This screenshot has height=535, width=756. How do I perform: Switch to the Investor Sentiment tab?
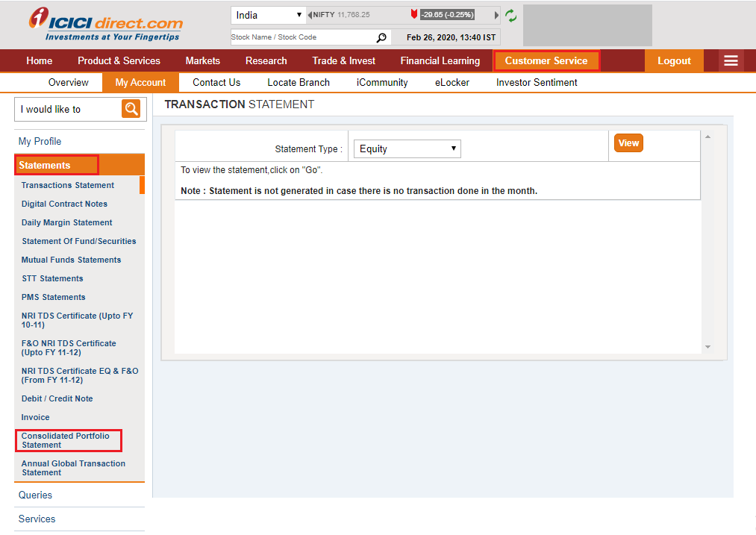[537, 82]
